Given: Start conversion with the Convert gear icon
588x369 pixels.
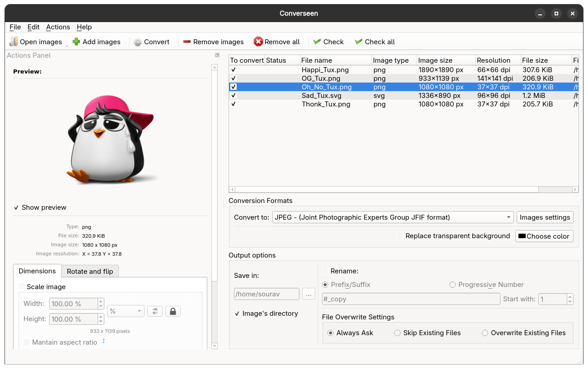Looking at the screenshot, I should click(137, 42).
